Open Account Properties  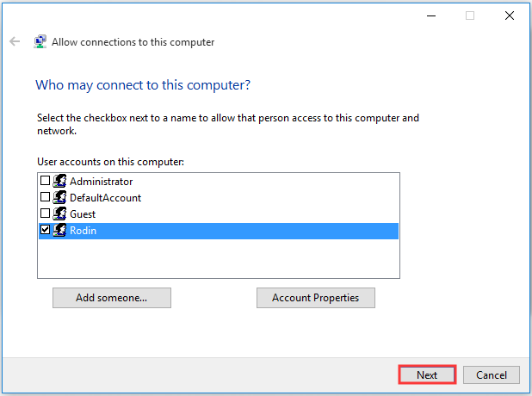pyautogui.click(x=316, y=298)
